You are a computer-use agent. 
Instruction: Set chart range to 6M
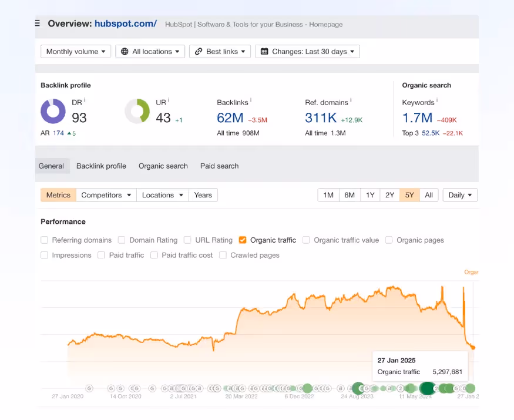(x=350, y=195)
